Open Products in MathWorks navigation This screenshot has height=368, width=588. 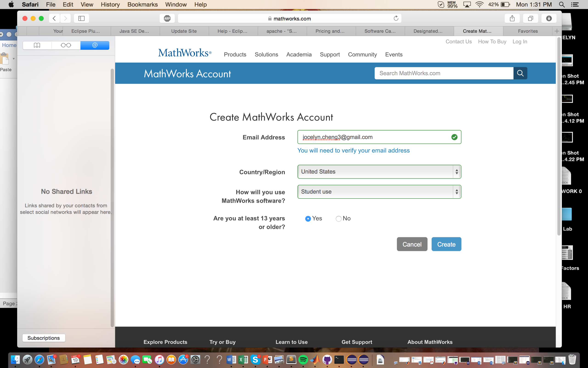pos(235,55)
